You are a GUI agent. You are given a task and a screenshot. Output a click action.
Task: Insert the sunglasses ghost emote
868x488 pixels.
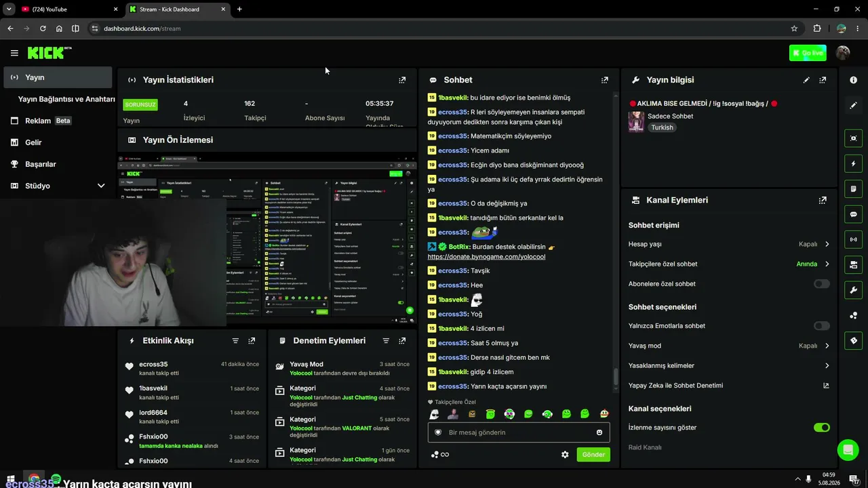pyautogui.click(x=434, y=414)
